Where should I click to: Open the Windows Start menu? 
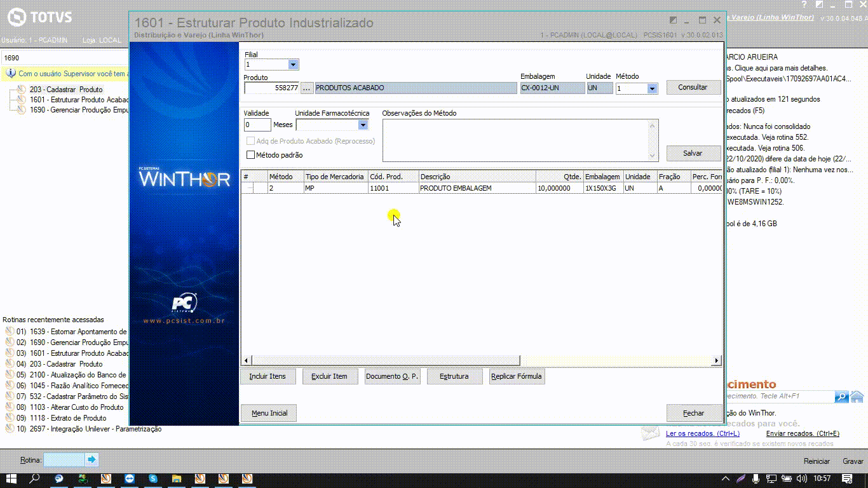click(11, 478)
